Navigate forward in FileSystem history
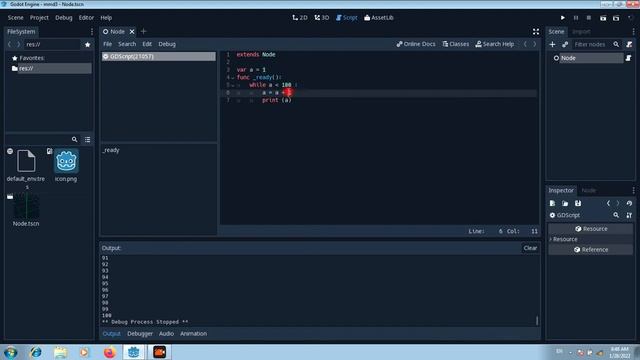Screen dimensions: 640x360 coord(18,44)
